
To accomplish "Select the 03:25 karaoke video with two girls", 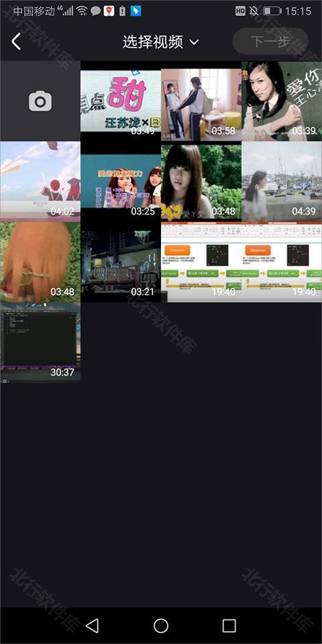I will [121, 182].
